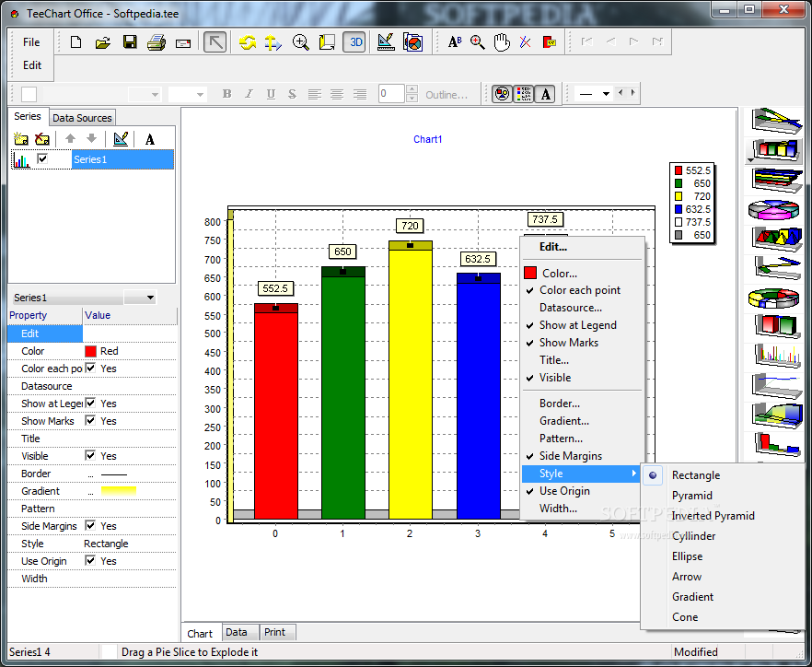Select Cylinder in the Style submenu
This screenshot has width=812, height=667.
693,536
